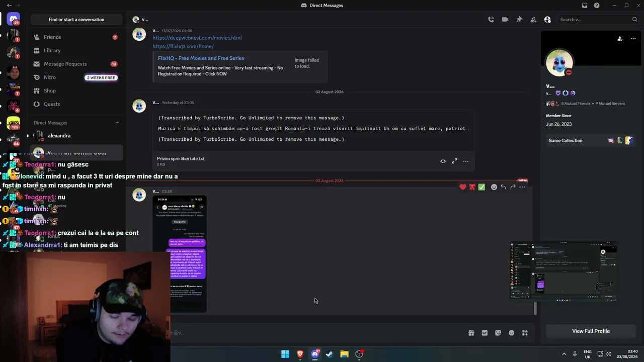This screenshot has width=644, height=362.
Task: Toggle the user profile side panel
Action: 547,20
